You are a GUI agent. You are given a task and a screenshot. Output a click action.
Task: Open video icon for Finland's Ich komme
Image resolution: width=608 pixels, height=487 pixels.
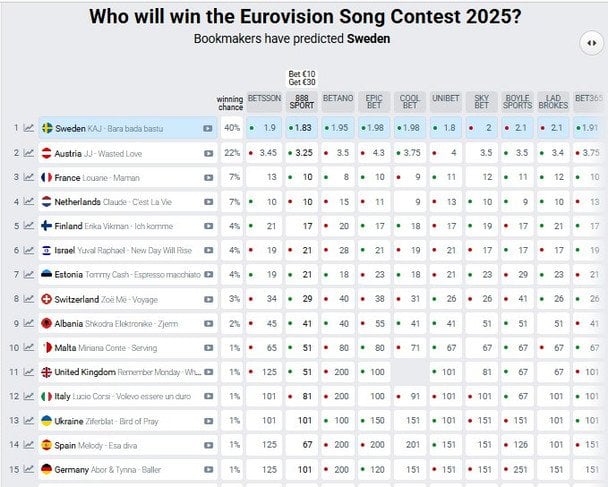point(207,226)
